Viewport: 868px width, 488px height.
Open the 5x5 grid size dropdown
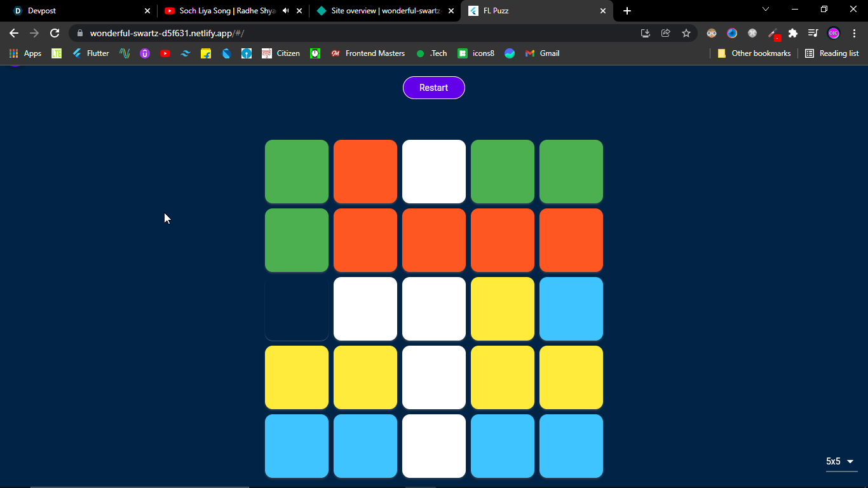point(841,462)
